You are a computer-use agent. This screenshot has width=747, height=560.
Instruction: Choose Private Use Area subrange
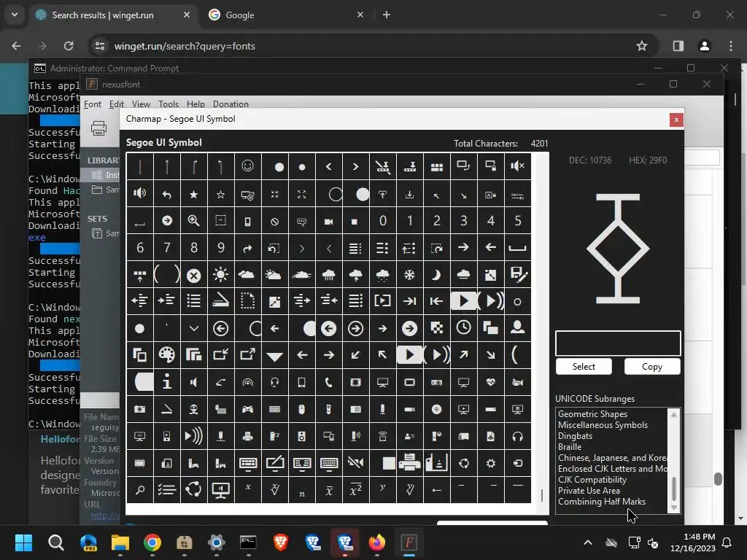click(589, 491)
